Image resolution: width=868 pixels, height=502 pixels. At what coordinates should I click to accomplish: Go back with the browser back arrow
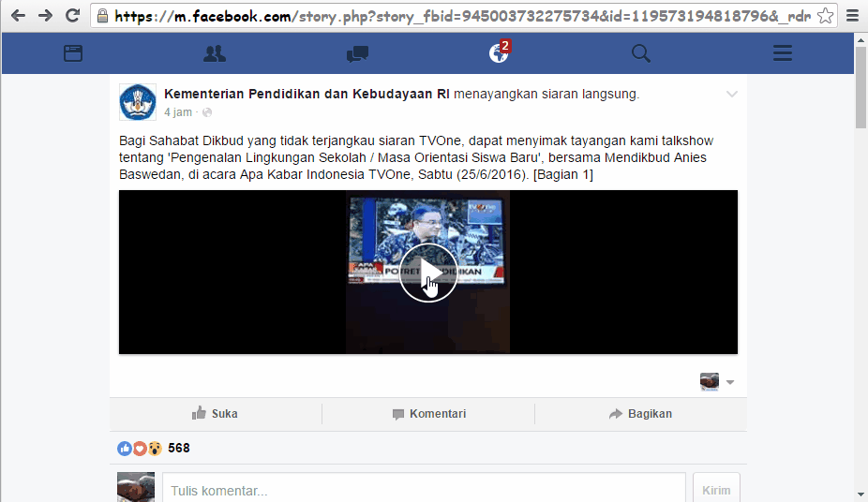point(18,16)
